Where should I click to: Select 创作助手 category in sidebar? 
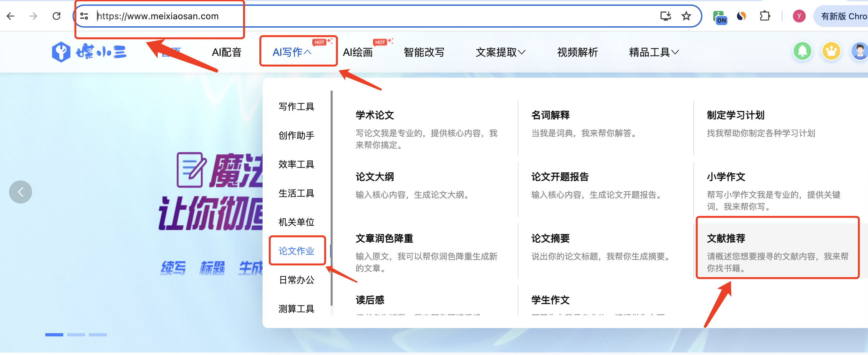[297, 135]
